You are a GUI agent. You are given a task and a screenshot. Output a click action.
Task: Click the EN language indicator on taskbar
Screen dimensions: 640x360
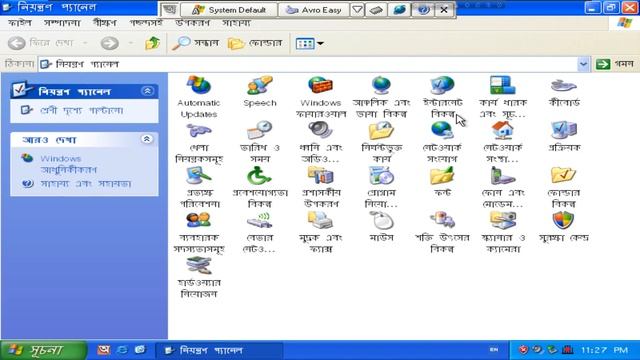point(493,350)
